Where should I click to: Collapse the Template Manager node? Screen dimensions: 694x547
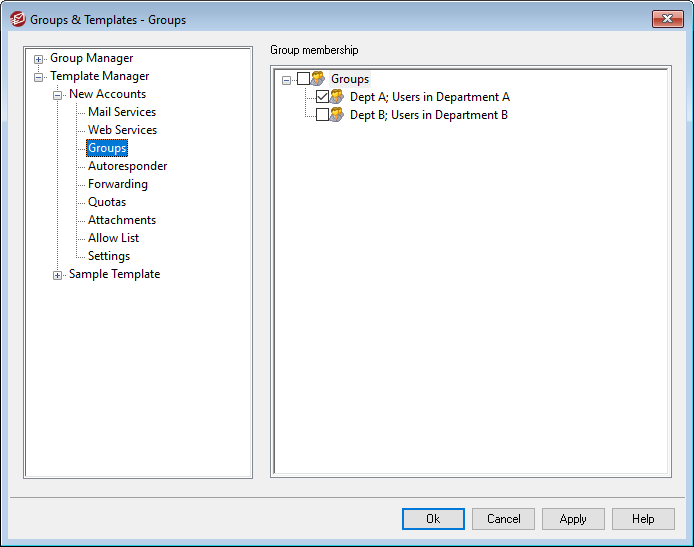tap(39, 77)
